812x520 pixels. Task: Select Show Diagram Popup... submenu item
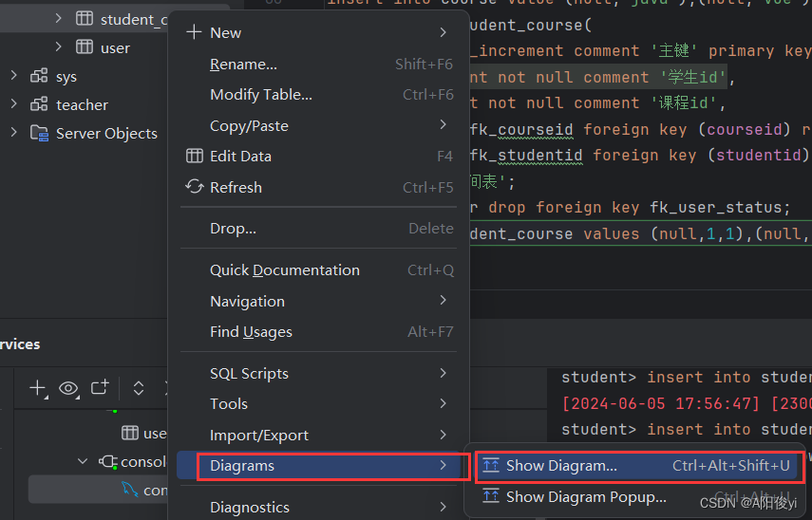click(637, 496)
